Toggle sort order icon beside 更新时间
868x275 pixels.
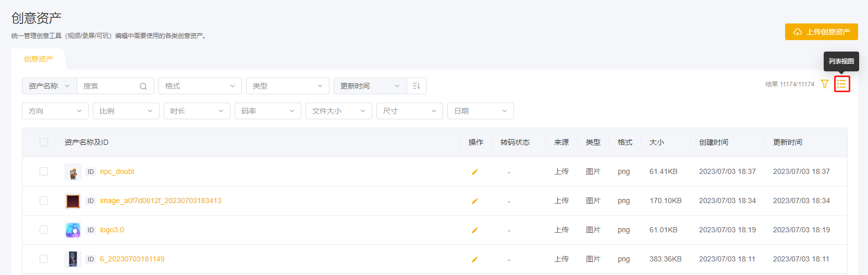click(x=416, y=86)
